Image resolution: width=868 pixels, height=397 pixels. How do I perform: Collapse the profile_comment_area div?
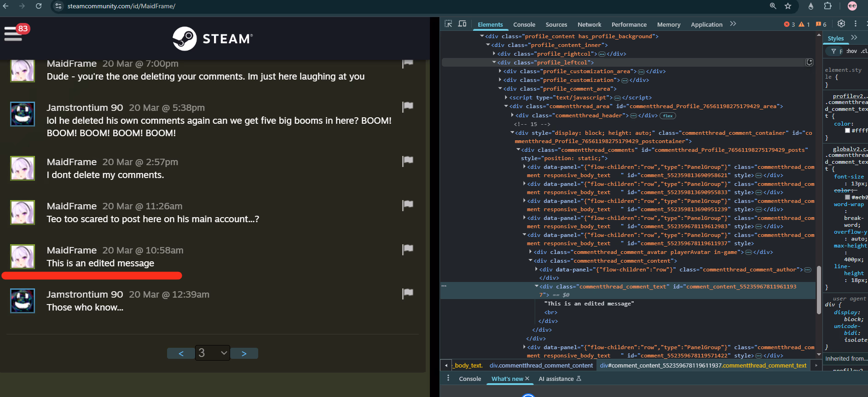(x=500, y=88)
